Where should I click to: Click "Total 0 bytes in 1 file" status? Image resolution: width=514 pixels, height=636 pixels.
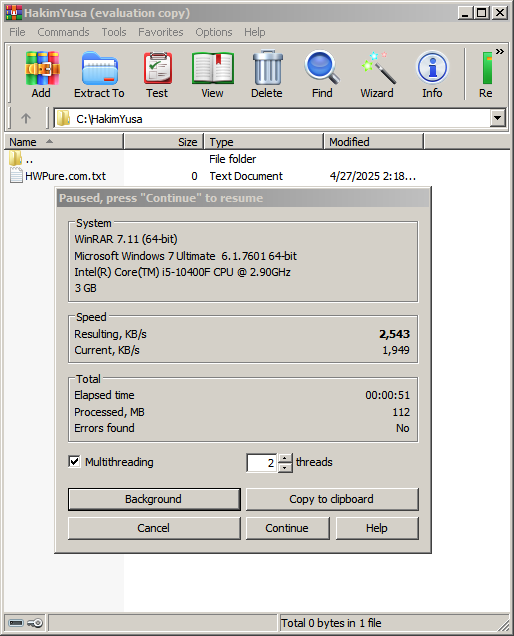[331, 623]
